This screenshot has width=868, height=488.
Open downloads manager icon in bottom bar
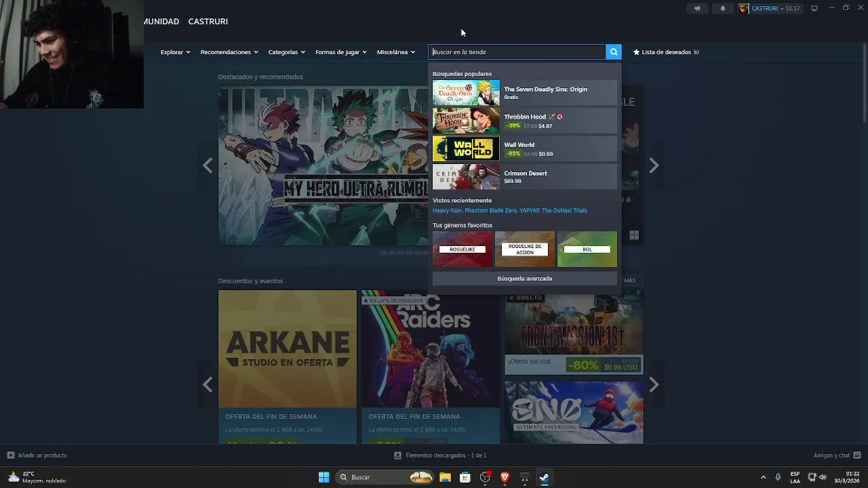pyautogui.click(x=397, y=455)
